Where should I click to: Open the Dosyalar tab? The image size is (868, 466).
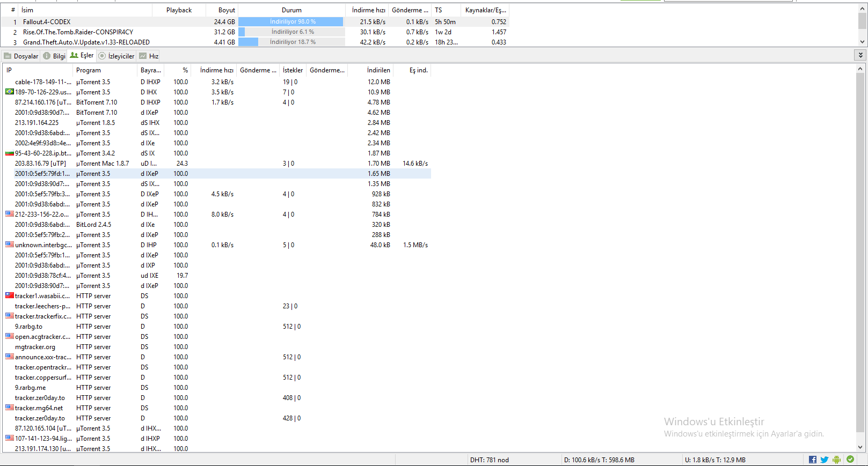point(21,56)
